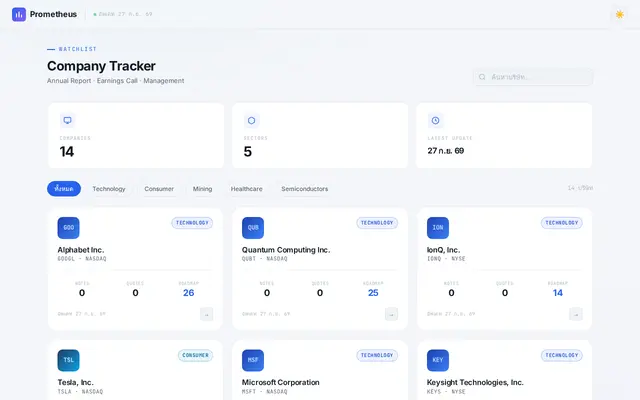The height and width of the screenshot is (400, 640).
Task: Open Quantum Computing Inc. via arrow button
Action: (391, 314)
